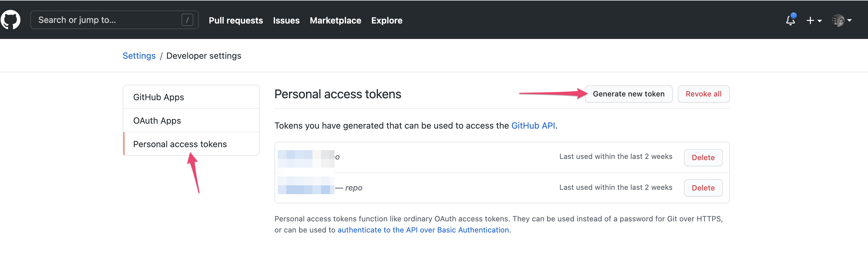This screenshot has height=256, width=868.
Task: Open Explore in top navigation
Action: click(x=387, y=20)
